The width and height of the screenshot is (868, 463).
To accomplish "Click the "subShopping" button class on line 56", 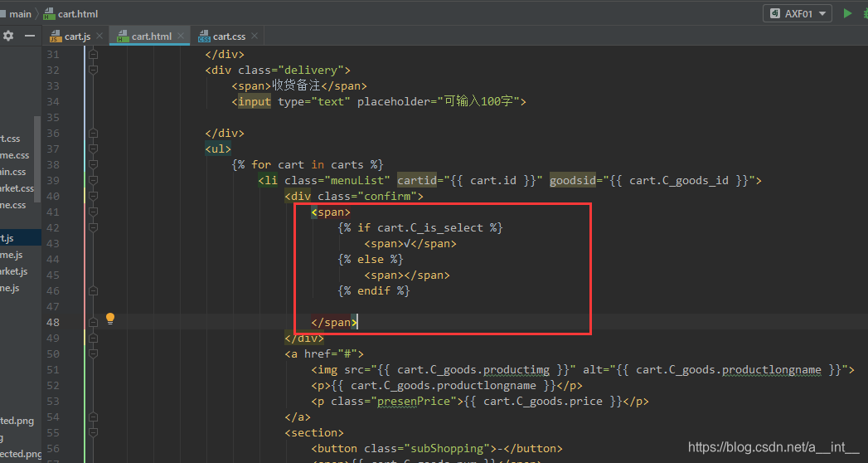I will tap(450, 449).
